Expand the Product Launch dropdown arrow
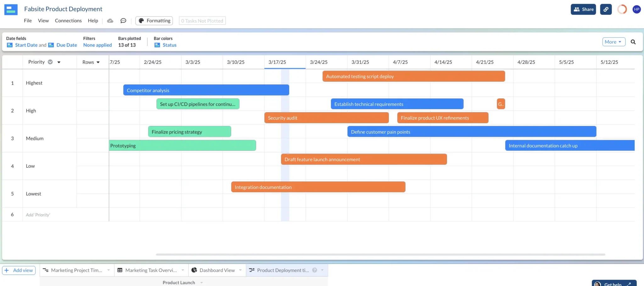The width and height of the screenshot is (644, 286). click(x=202, y=283)
